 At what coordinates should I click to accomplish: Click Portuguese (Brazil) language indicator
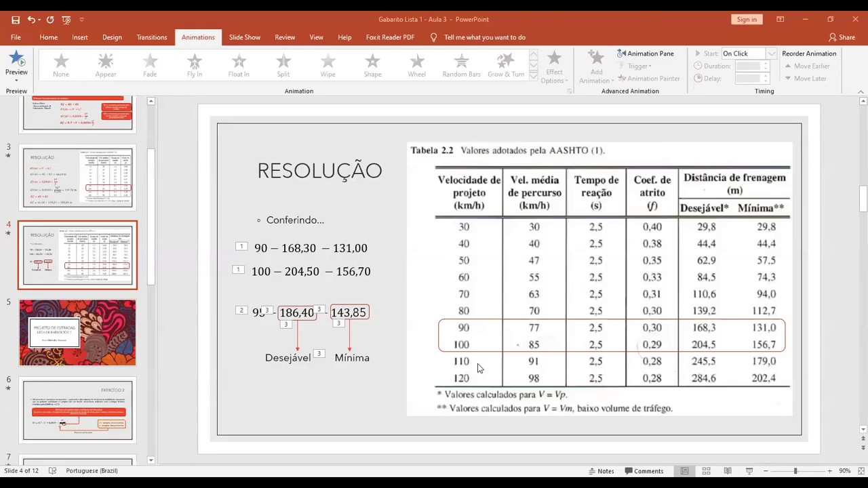(92, 471)
